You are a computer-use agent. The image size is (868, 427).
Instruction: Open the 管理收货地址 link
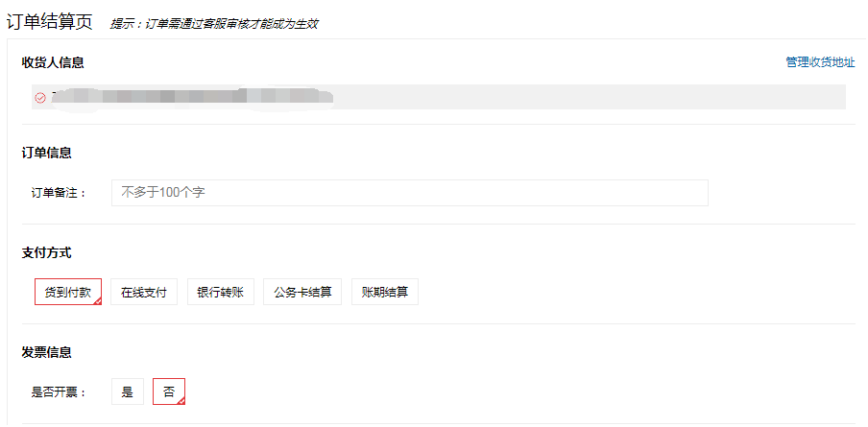point(820,62)
